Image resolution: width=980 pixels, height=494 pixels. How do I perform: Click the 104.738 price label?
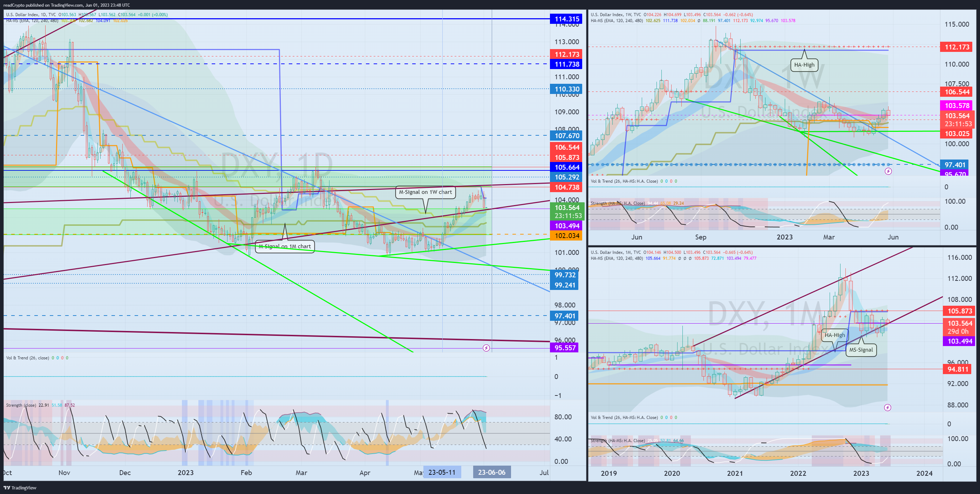point(566,187)
